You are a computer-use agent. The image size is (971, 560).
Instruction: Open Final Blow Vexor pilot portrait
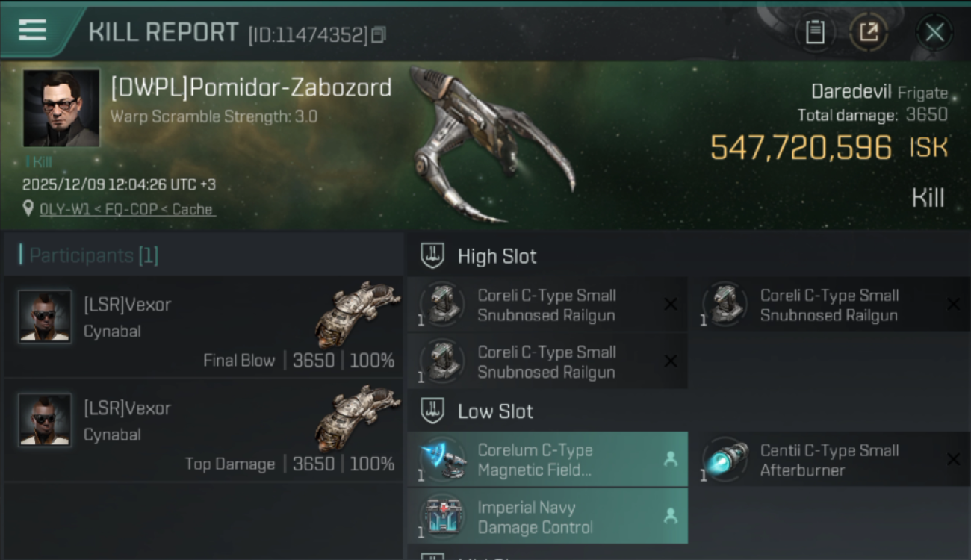pos(45,317)
